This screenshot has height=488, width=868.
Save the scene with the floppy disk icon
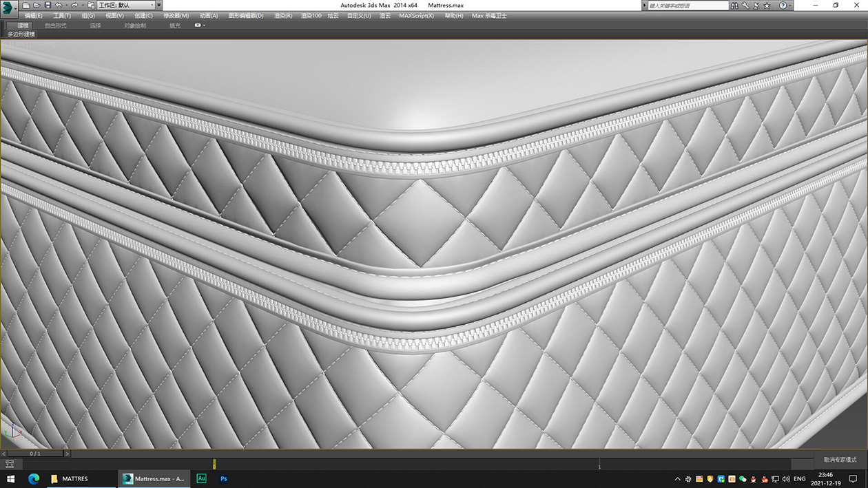(x=48, y=6)
